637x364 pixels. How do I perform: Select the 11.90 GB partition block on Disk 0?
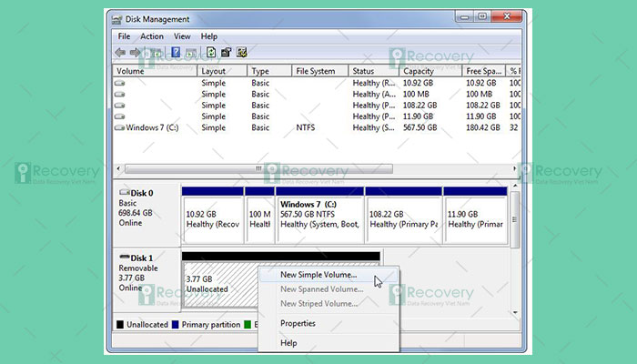475,216
